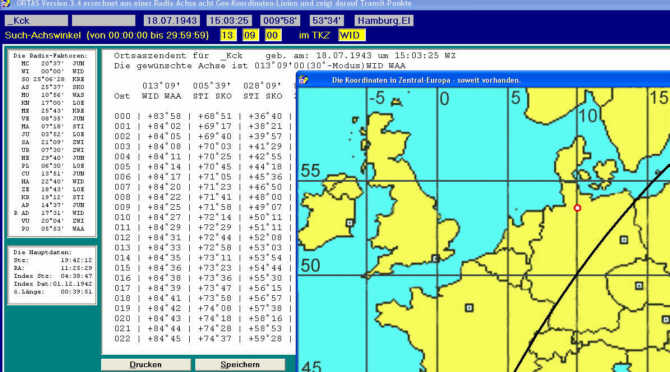Click the Hamburg.El place field
This screenshot has width=670, height=372.
(384, 21)
